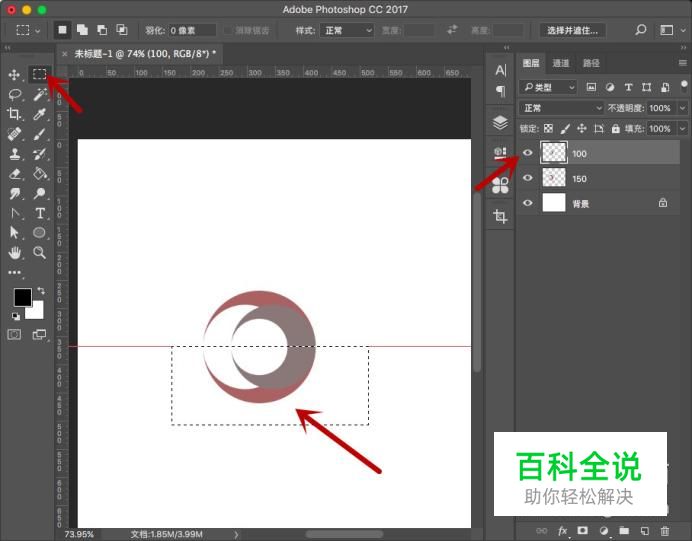
Task: Toggle Quick Mask mode
Action: pos(14,334)
